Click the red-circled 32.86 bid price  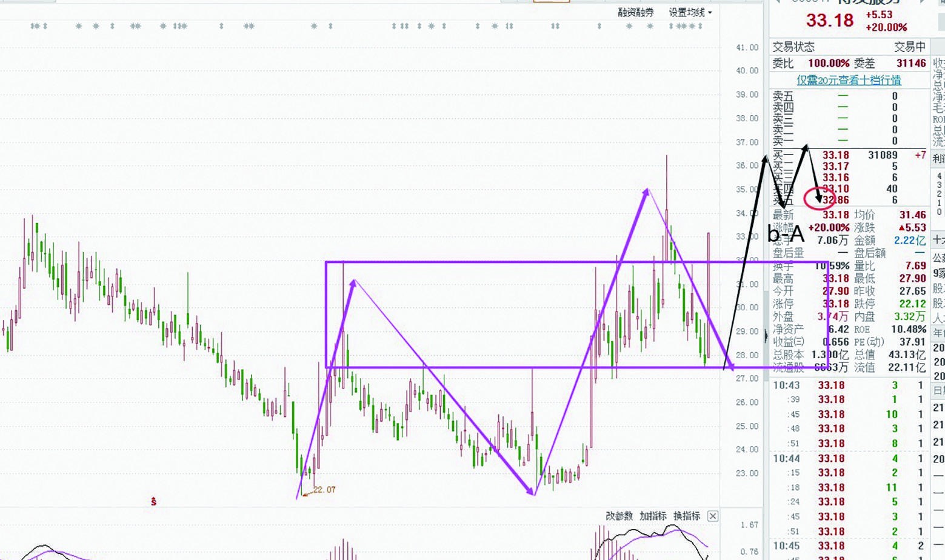click(835, 200)
